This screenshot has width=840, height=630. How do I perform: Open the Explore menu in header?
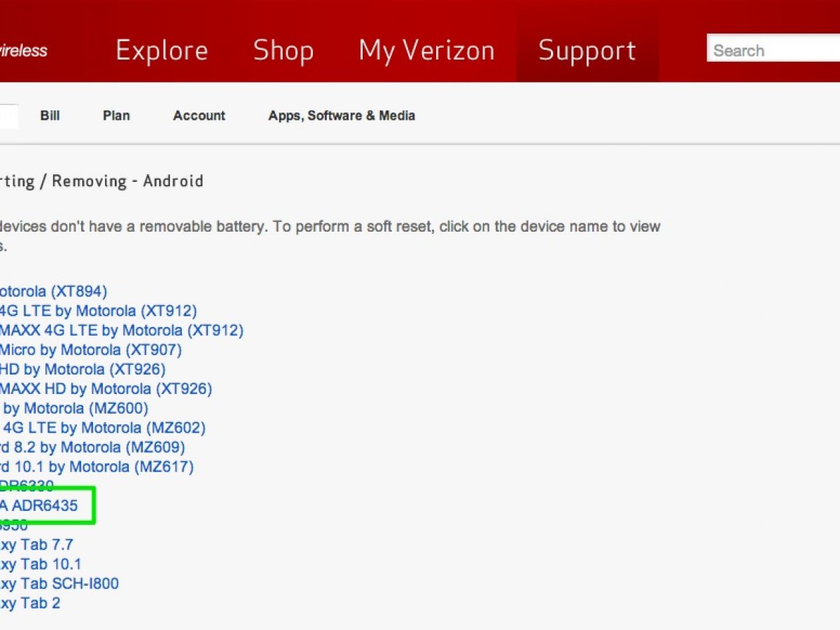pos(162,50)
